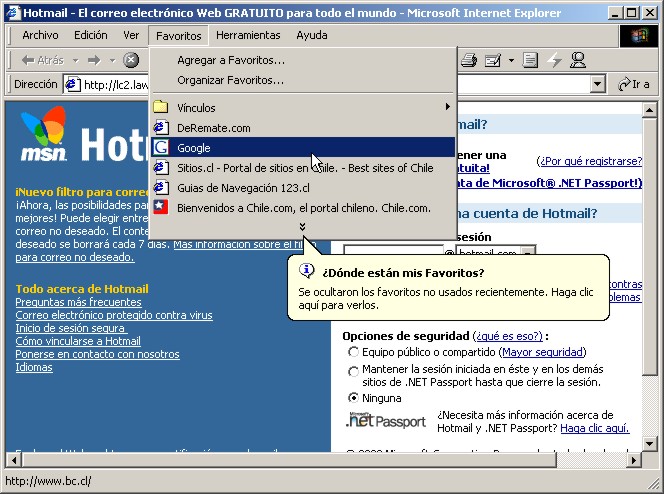This screenshot has height=494, width=664.
Task: Click the horizontal scrollbar left arrow
Action: tap(14, 460)
